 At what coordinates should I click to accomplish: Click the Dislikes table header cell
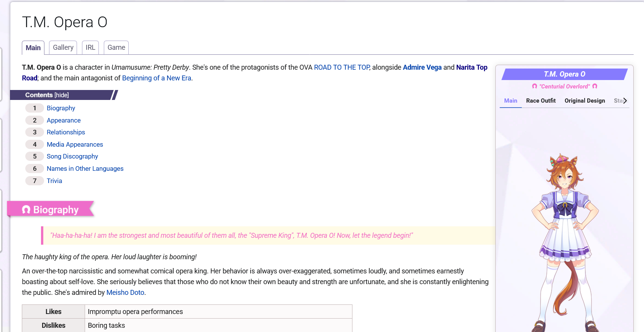(54, 325)
